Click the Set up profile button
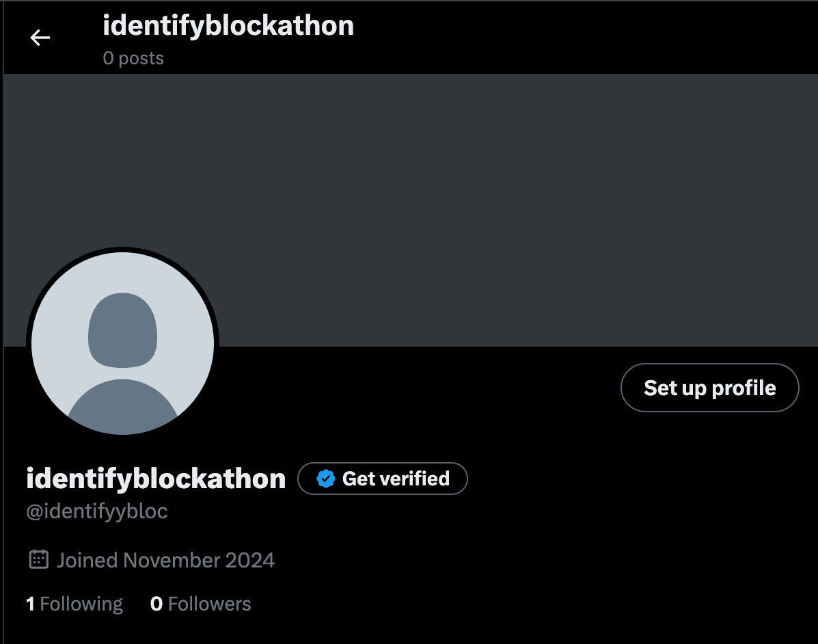Image resolution: width=818 pixels, height=644 pixels. pos(709,387)
